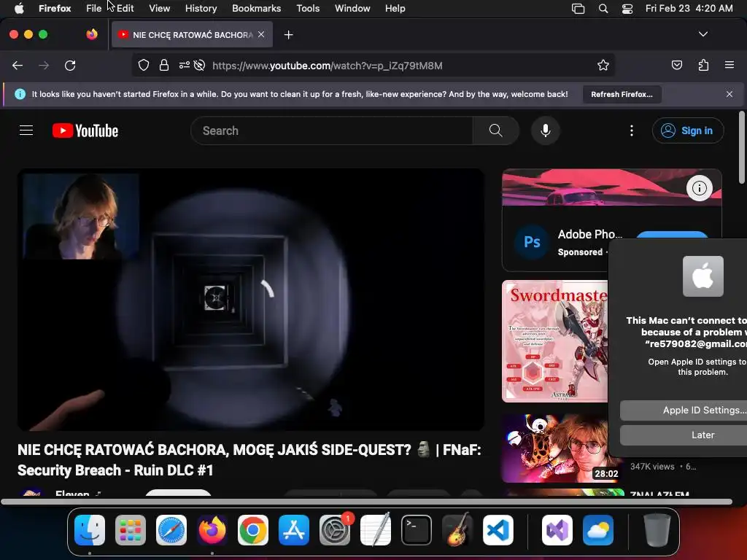
Task: Open Visual Studio Code from the Dock
Action: coord(498,530)
